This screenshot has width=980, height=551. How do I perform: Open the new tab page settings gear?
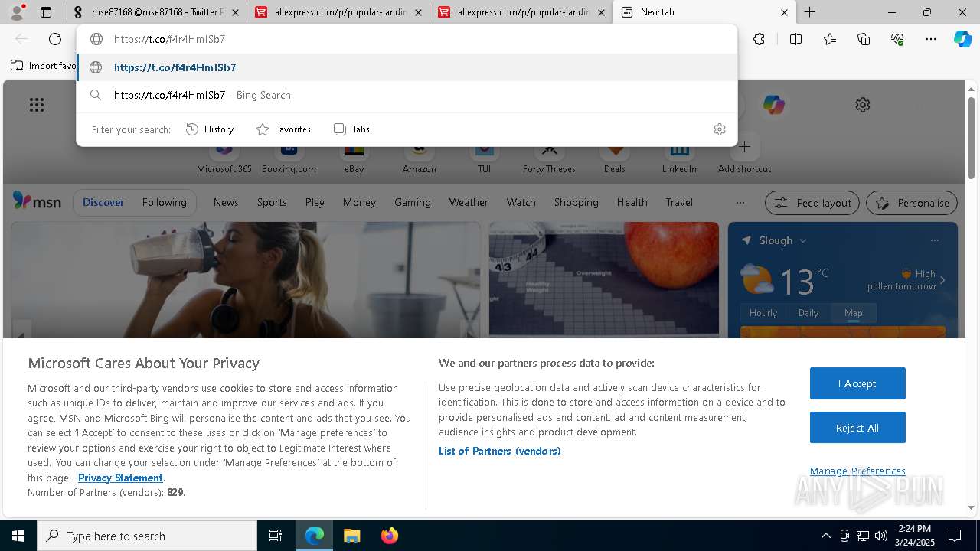(863, 105)
